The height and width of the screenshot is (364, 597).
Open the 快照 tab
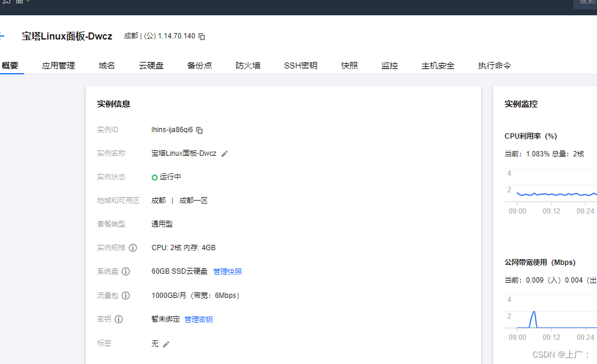click(x=350, y=65)
